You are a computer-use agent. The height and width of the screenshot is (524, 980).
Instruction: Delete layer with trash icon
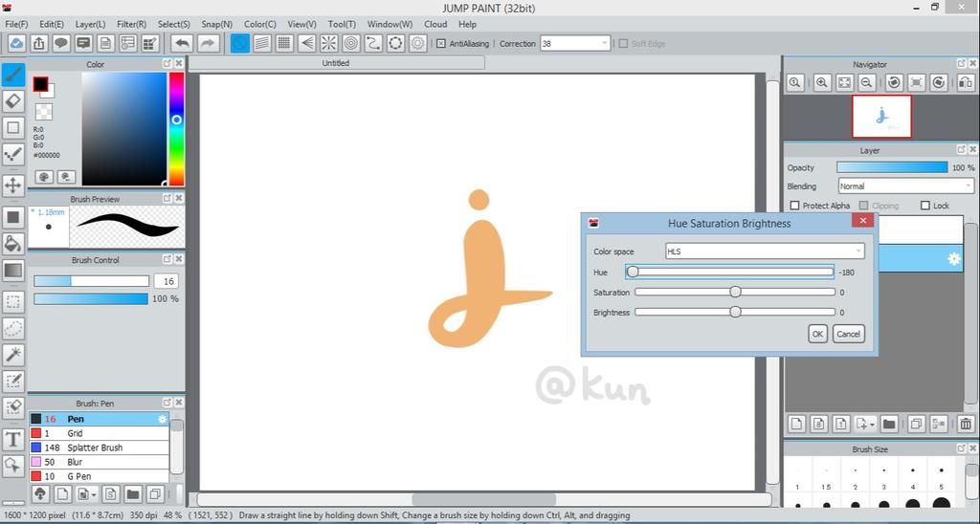click(x=967, y=424)
